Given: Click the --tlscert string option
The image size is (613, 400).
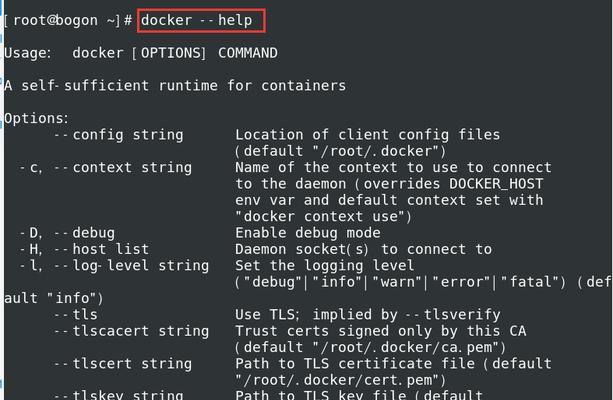Looking at the screenshot, I should (x=122, y=364).
